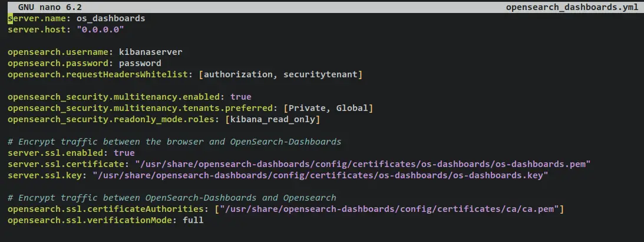The width and height of the screenshot is (644, 242).
Task: Click the 'opensearch_security.readonly_mode.roles' key
Action: (x=112, y=119)
